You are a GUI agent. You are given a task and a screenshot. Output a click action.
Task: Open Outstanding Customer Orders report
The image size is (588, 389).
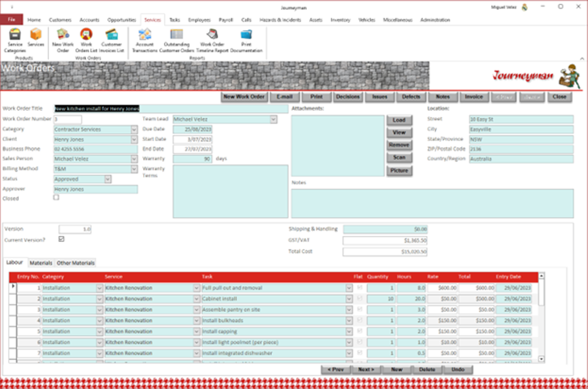coord(176,35)
